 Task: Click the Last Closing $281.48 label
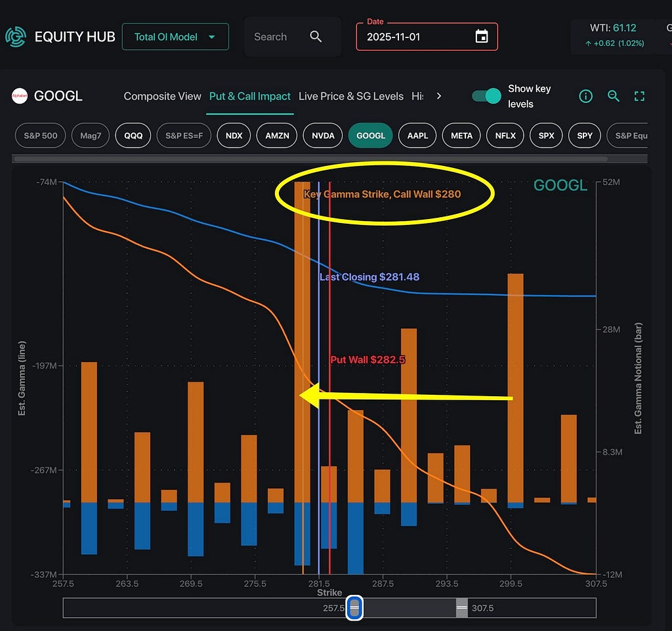[x=369, y=277]
